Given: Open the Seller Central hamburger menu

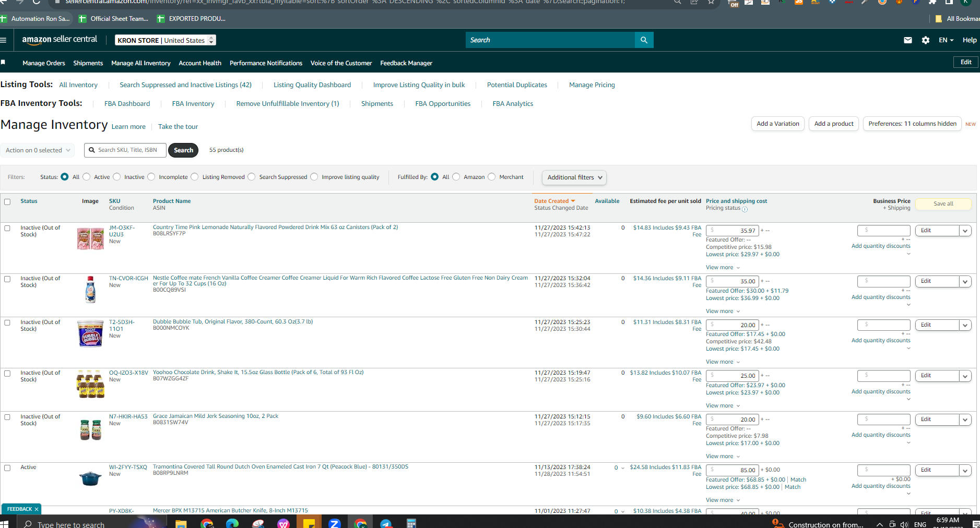Looking at the screenshot, I should click(x=3, y=40).
